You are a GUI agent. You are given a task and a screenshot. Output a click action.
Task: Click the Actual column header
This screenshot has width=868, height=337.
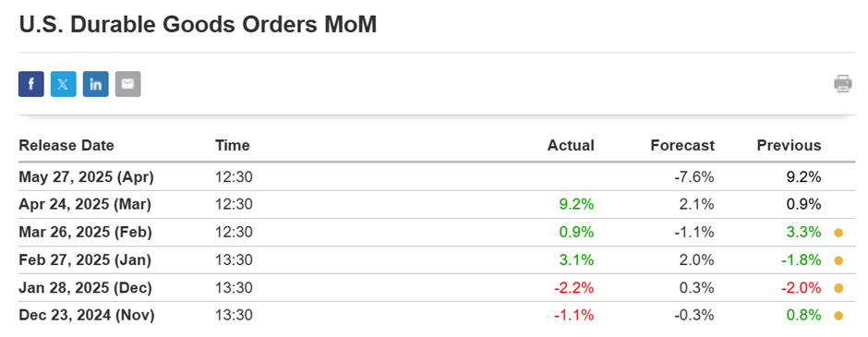[x=571, y=146]
